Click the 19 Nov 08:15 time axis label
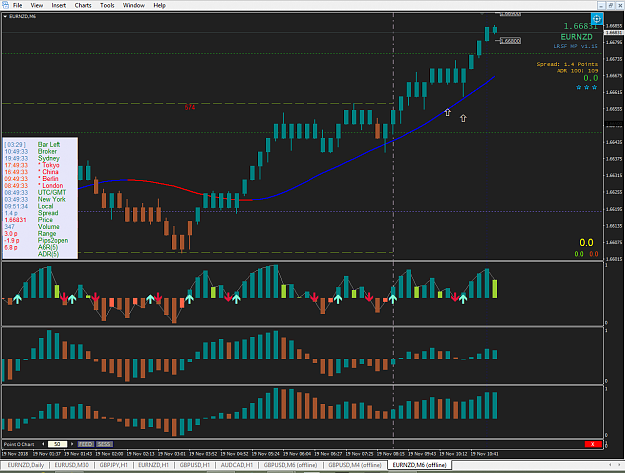This screenshot has width=625, height=473. (391, 454)
